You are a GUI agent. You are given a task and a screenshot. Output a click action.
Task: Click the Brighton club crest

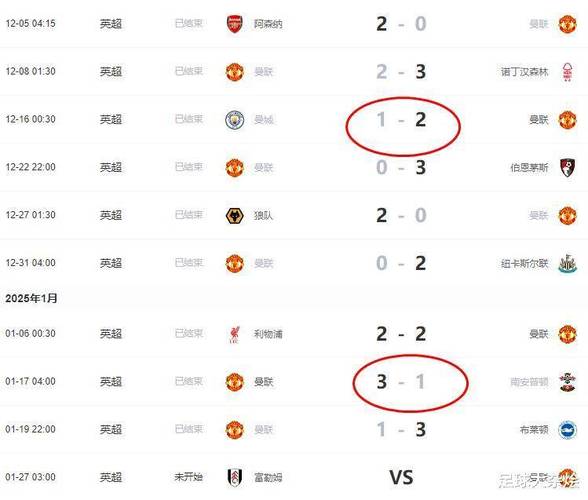567,430
